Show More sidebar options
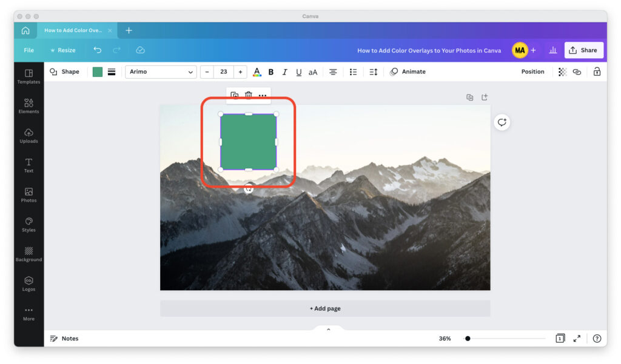 (x=29, y=314)
